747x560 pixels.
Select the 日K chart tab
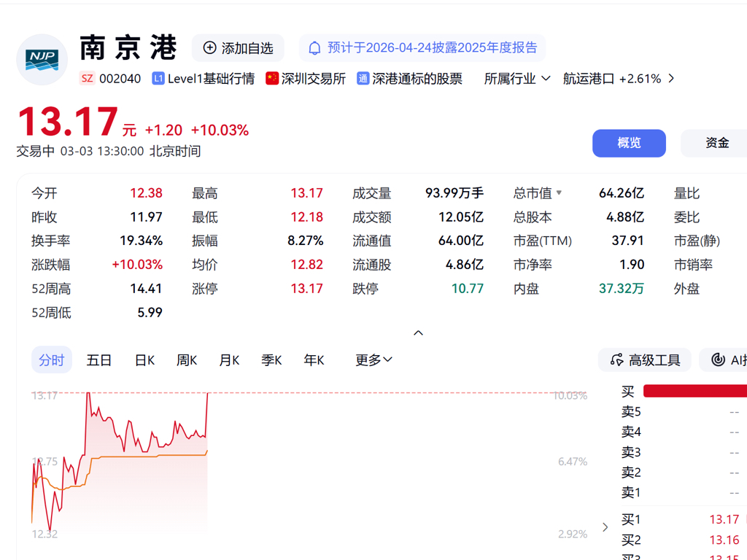coord(145,360)
